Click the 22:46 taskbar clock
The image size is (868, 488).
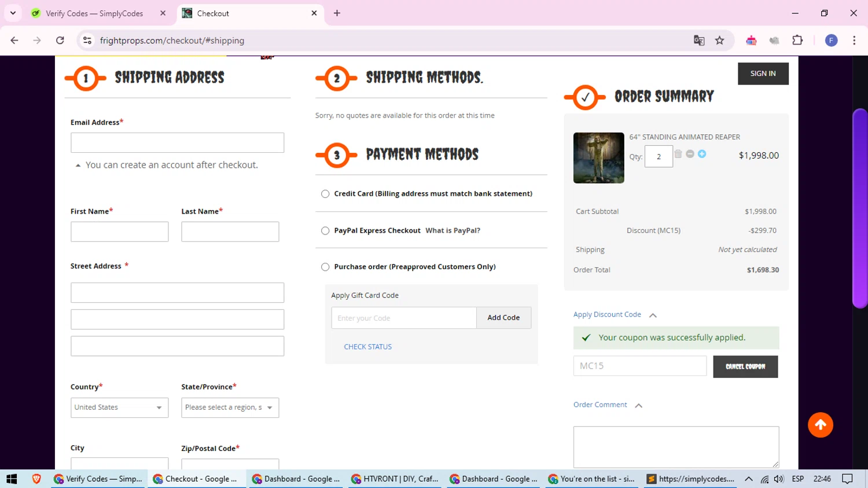pos(822,479)
